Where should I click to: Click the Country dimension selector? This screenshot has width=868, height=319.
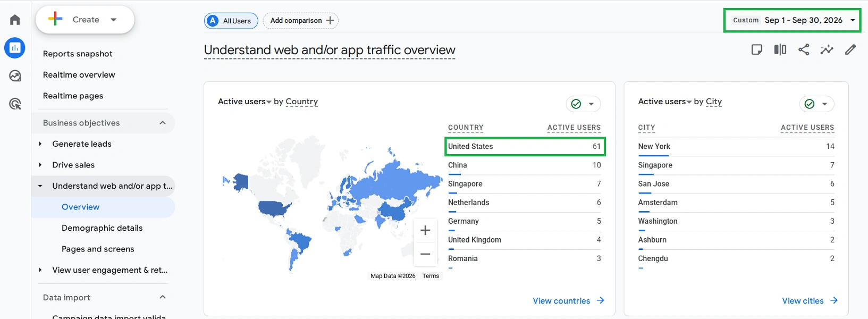click(x=301, y=102)
